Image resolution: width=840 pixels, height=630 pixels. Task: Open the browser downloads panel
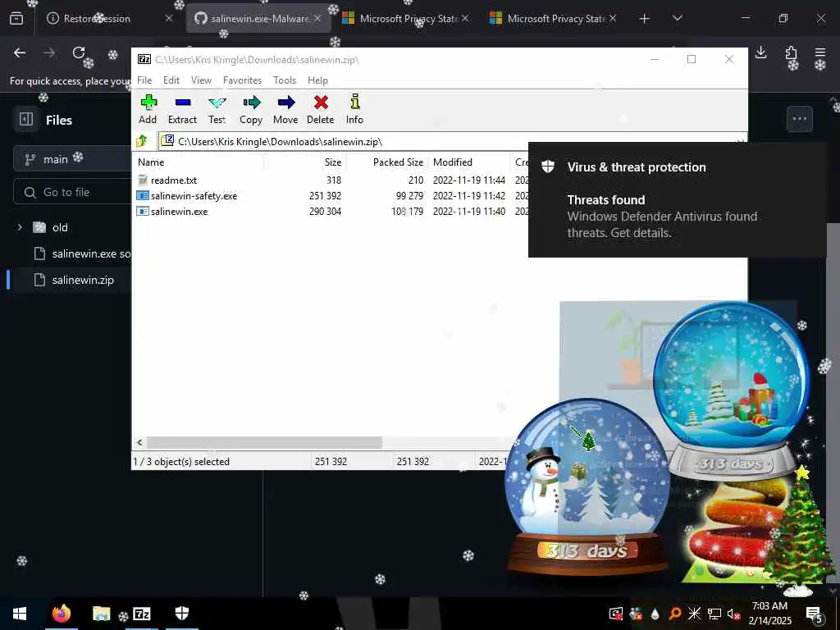pos(760,52)
